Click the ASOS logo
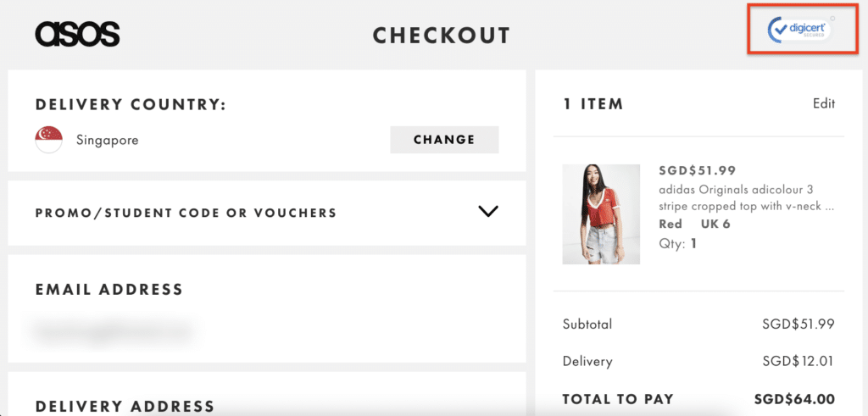Viewport: 868px width, 416px height. pos(77,35)
